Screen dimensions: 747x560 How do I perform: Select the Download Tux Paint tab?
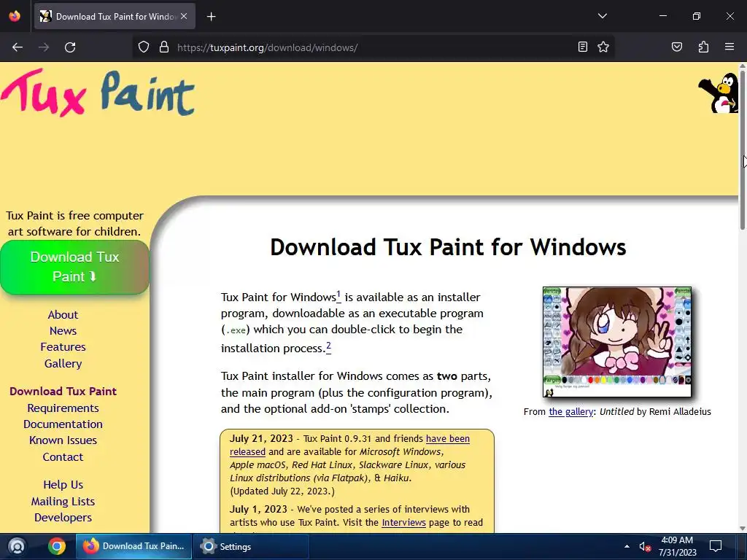tap(115, 17)
